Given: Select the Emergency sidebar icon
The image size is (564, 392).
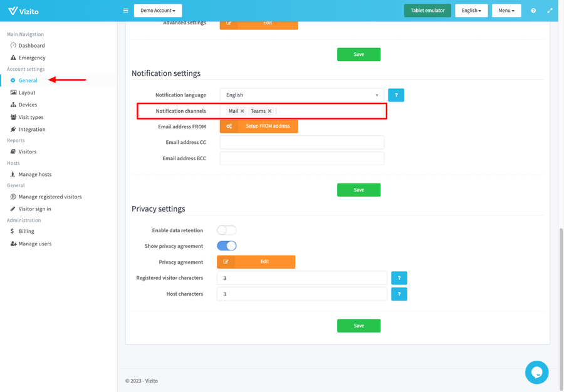Looking at the screenshot, I should pyautogui.click(x=13, y=57).
